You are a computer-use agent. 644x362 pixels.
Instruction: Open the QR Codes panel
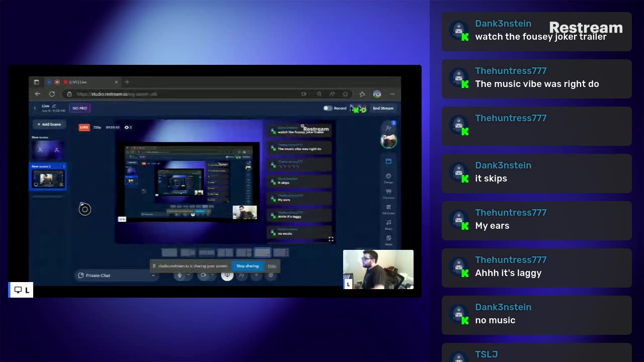388,209
